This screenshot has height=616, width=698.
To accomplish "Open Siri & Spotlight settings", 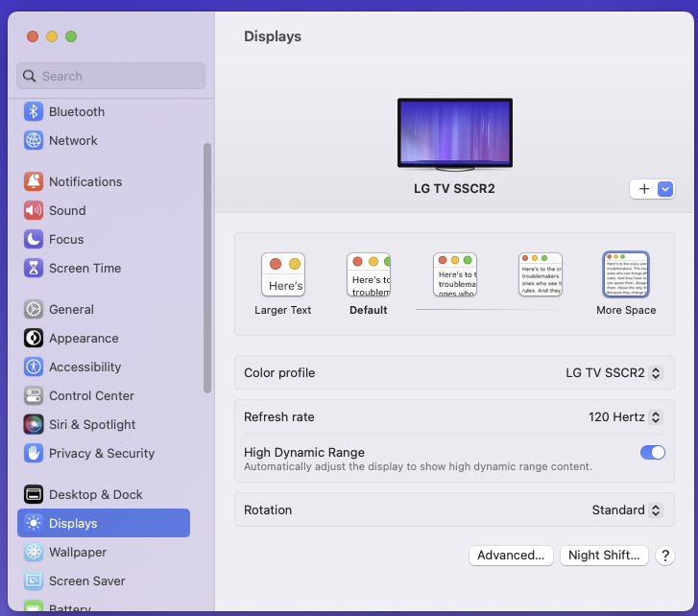I will 104,424.
